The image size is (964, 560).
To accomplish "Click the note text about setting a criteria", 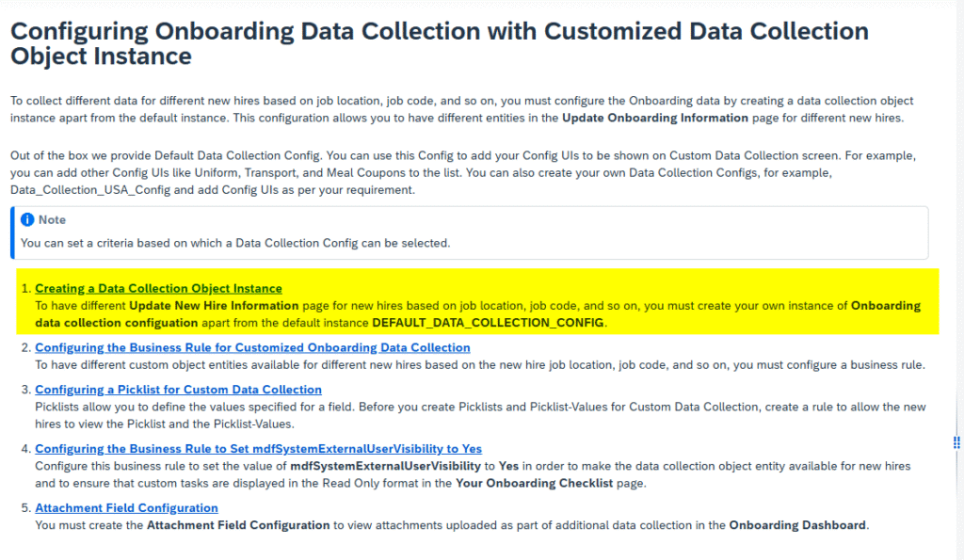I will coord(235,243).
